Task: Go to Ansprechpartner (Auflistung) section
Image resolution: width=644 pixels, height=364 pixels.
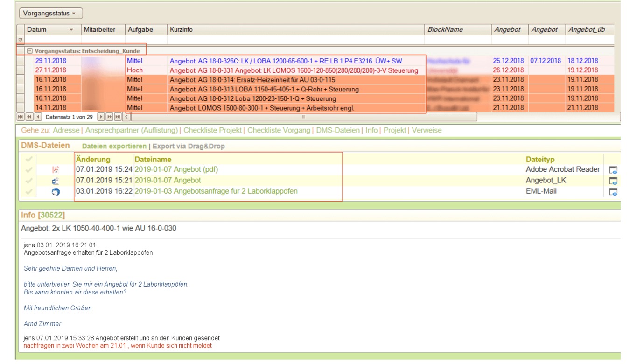Action: (131, 131)
